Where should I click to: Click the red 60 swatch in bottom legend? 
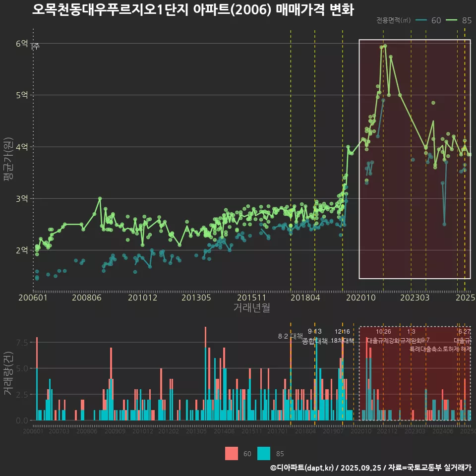(x=232, y=453)
